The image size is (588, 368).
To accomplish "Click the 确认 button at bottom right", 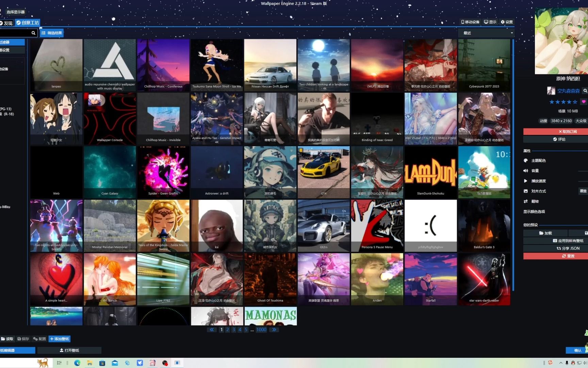I will point(577,350).
